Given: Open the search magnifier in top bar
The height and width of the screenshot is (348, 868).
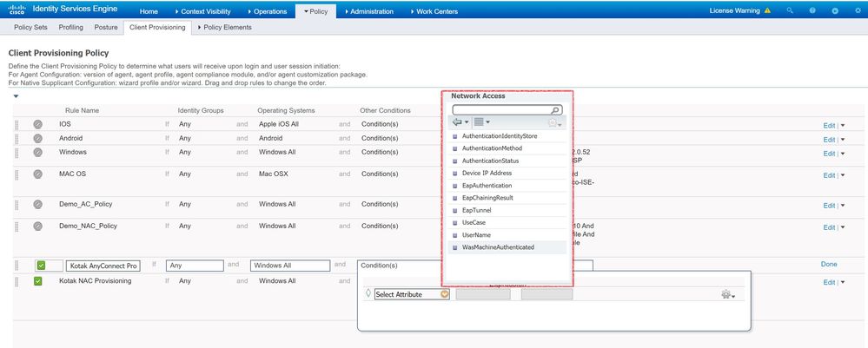Looking at the screenshot, I should tap(790, 10).
